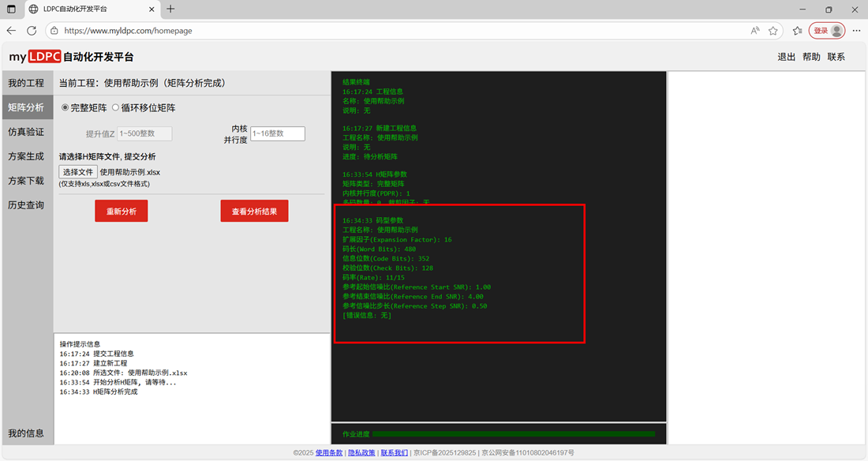Viewport: 868px width, 461px height.
Task: Open a new browser tab
Action: [171, 9]
